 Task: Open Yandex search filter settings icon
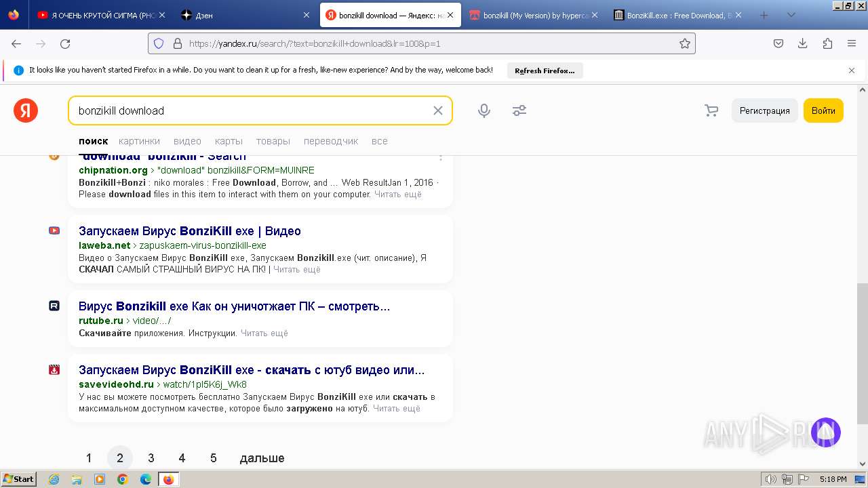point(519,110)
